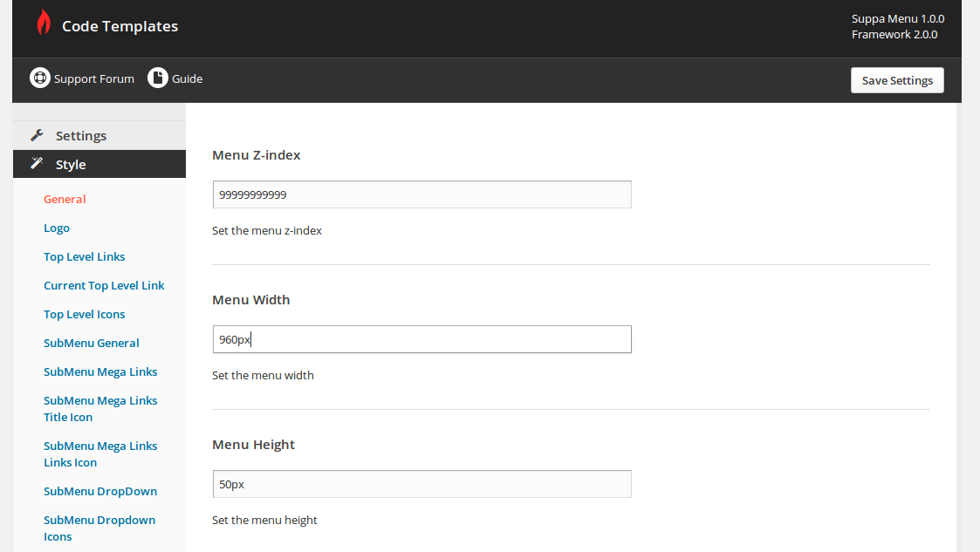Click the Menu Height heading

tap(253, 445)
